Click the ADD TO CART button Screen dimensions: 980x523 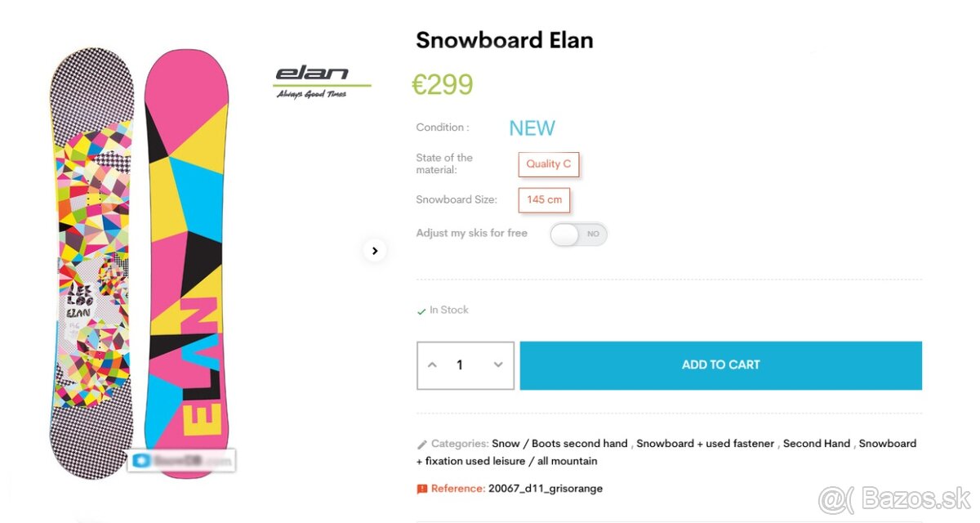pyautogui.click(x=720, y=364)
